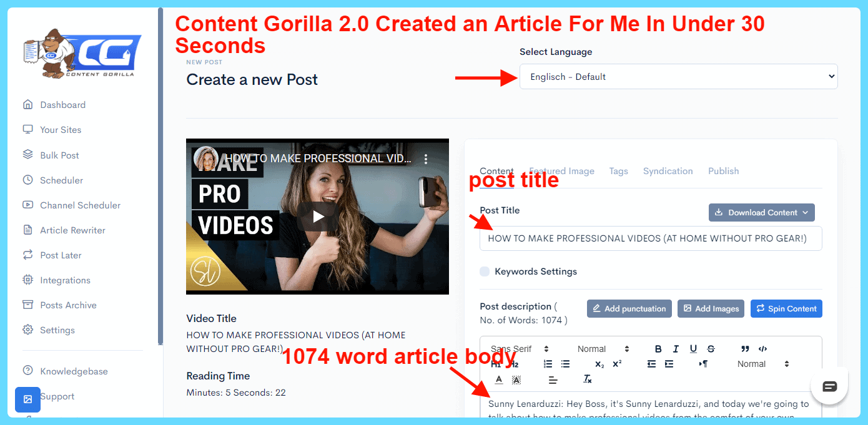The image size is (868, 425).
Task: Create an ordered numbered list
Action: (x=548, y=364)
